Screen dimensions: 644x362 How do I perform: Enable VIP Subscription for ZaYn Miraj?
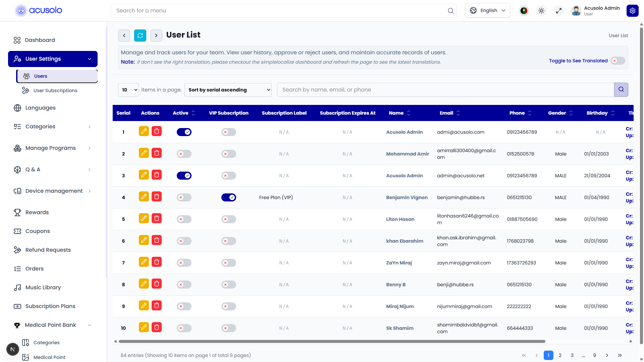coord(229,263)
